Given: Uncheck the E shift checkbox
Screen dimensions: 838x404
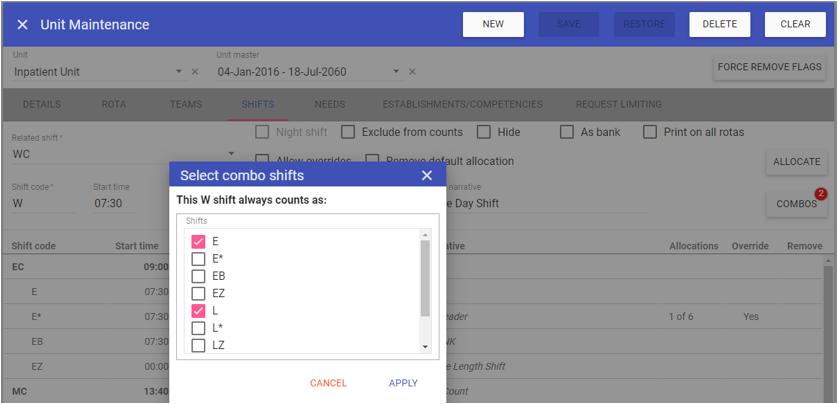Looking at the screenshot, I should pyautogui.click(x=198, y=242).
